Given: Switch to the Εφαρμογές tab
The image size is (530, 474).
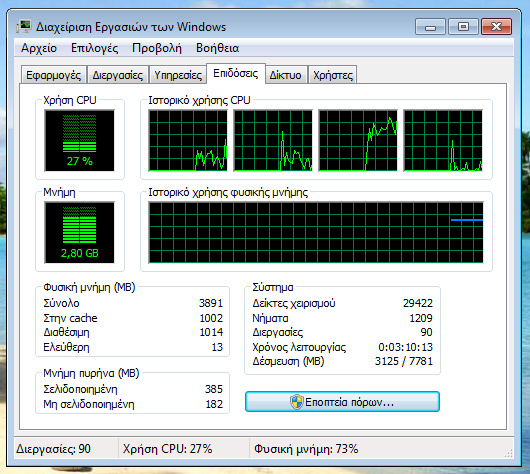Looking at the screenshot, I should click(x=54, y=75).
